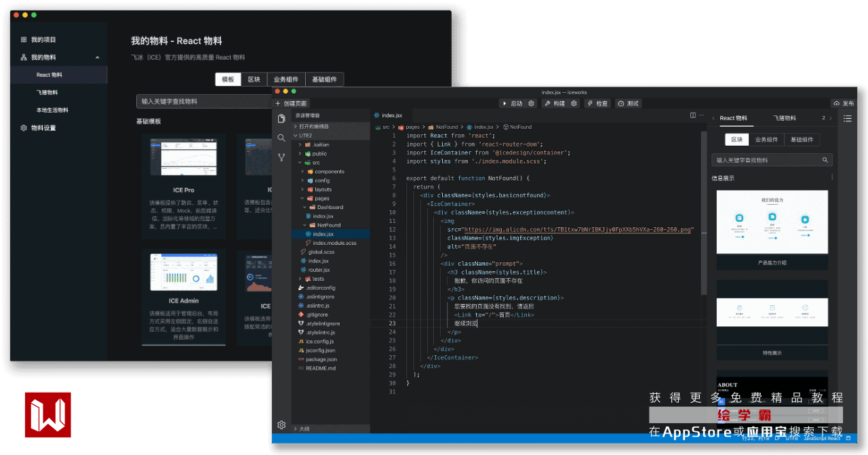Open global.scss file
868x455 pixels.
click(331, 252)
